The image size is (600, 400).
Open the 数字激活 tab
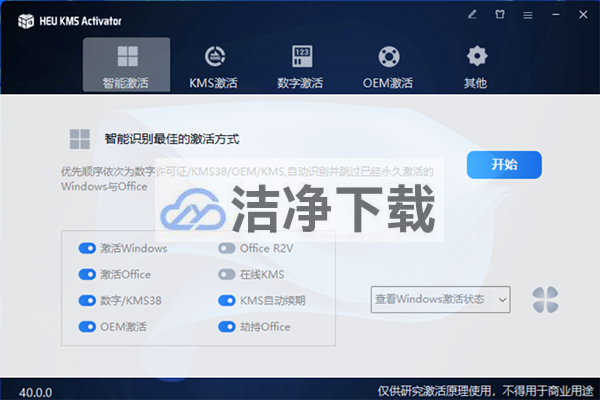pos(300,67)
